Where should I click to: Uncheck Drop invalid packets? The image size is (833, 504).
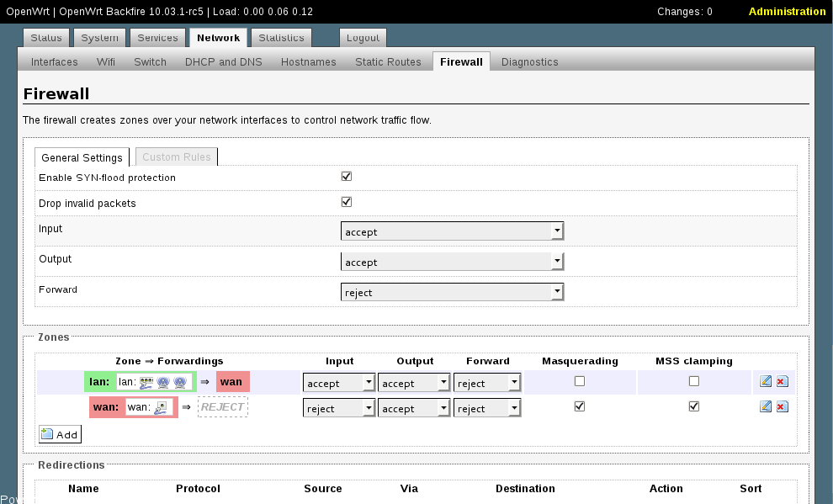pos(346,202)
